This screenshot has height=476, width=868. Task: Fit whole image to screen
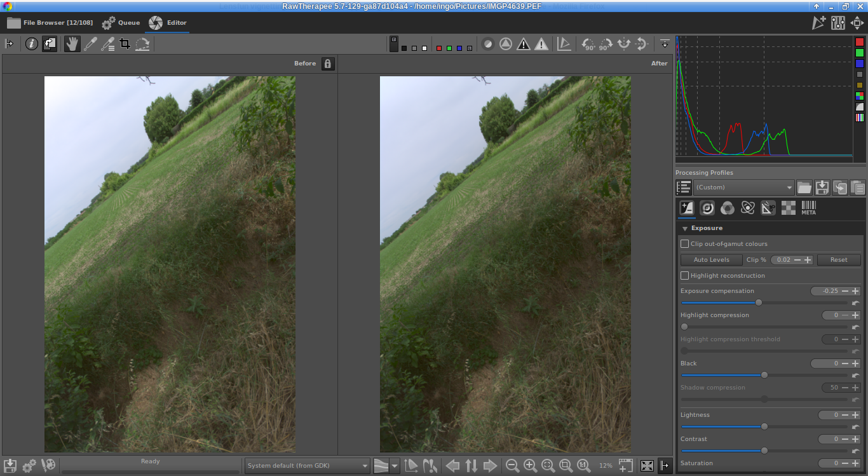548,466
